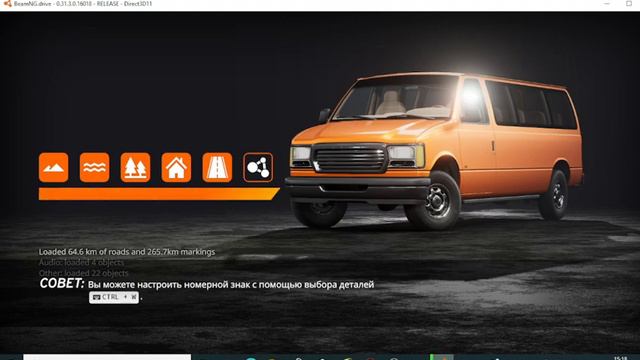The image size is (640, 360).
Task: Click the water waves loading icon
Action: [x=94, y=167]
